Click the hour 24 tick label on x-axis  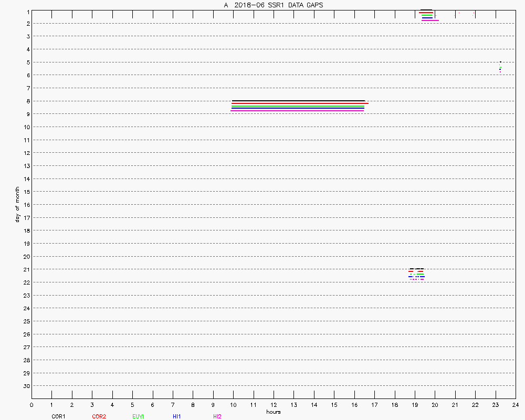(516, 405)
